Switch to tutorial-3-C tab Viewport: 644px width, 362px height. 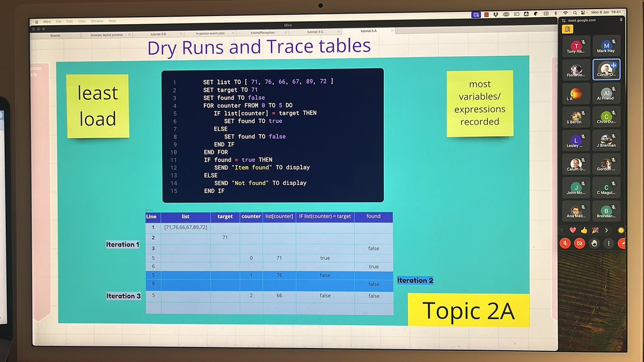[x=314, y=32]
